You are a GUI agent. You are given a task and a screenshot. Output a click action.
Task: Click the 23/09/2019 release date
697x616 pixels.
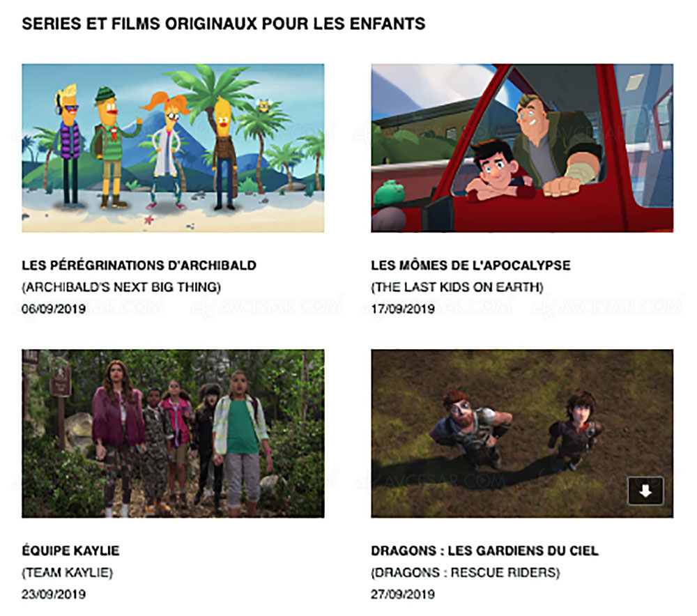(54, 594)
